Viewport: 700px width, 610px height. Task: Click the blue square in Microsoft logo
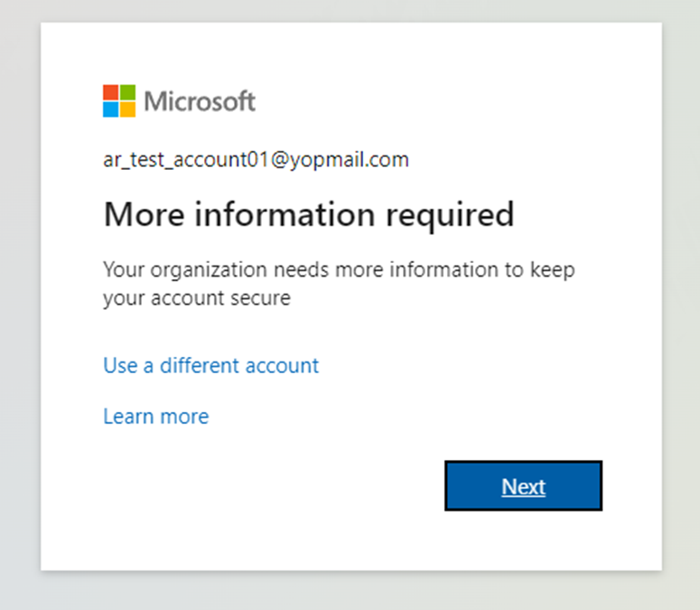[110, 109]
